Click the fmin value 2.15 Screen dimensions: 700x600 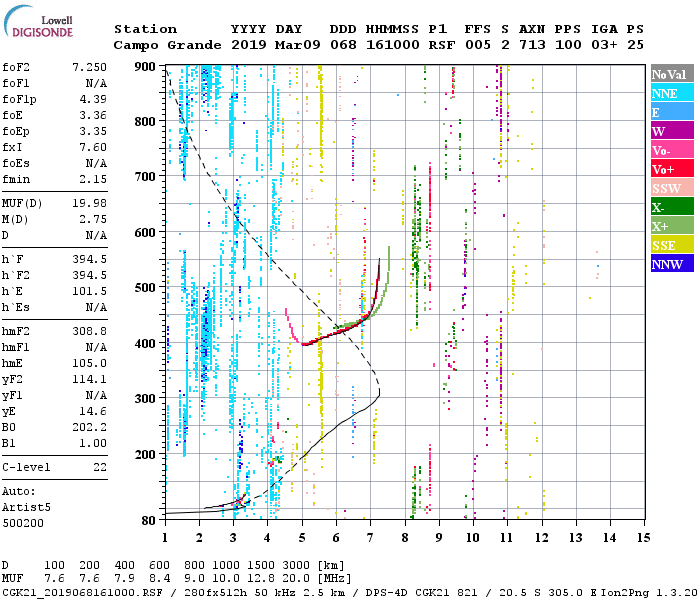93,179
